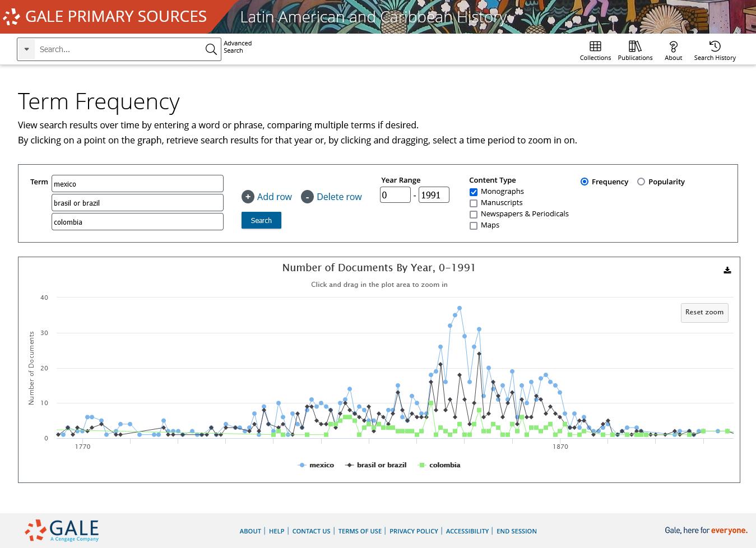756x548 pixels.
Task: Toggle the colombia series in legend
Action: [x=439, y=465]
